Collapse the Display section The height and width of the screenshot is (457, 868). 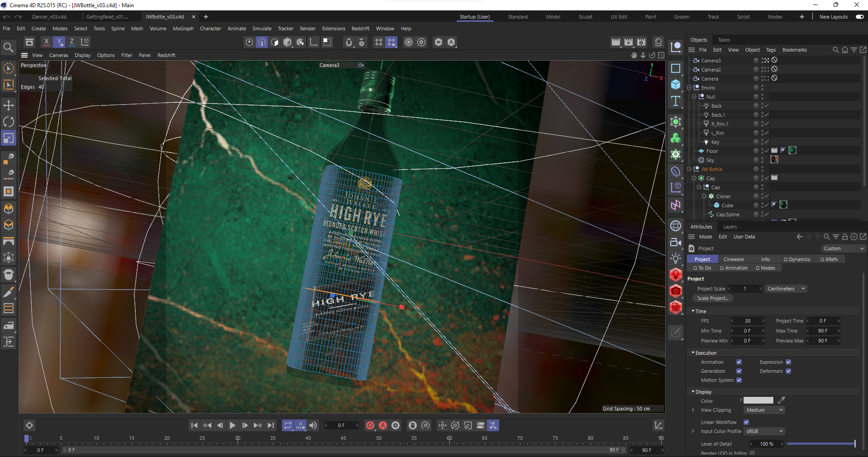point(693,392)
